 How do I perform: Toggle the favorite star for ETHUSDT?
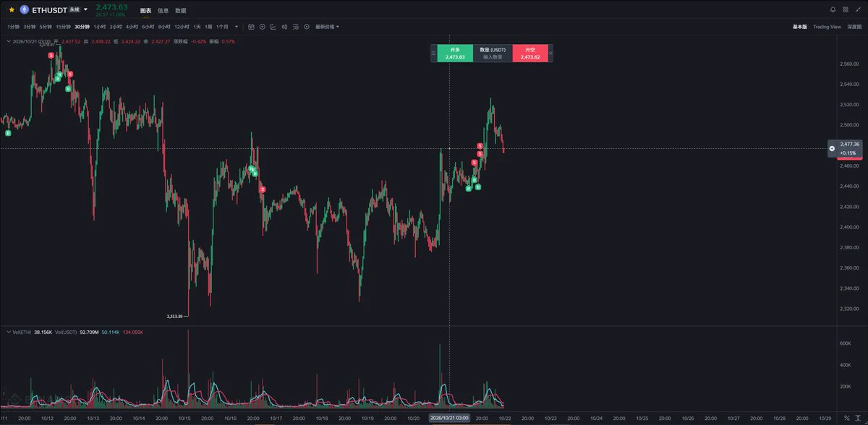tap(12, 10)
